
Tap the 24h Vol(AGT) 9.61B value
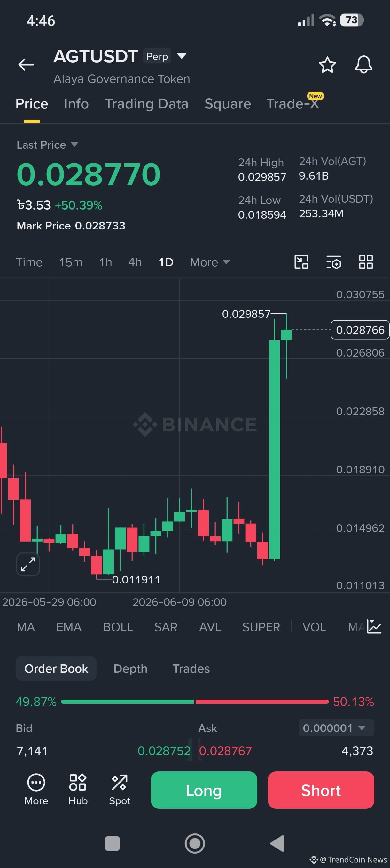314,176
